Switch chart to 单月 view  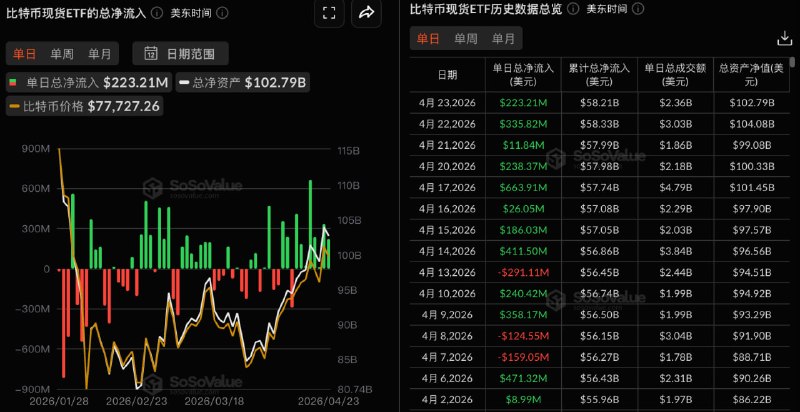pos(99,54)
